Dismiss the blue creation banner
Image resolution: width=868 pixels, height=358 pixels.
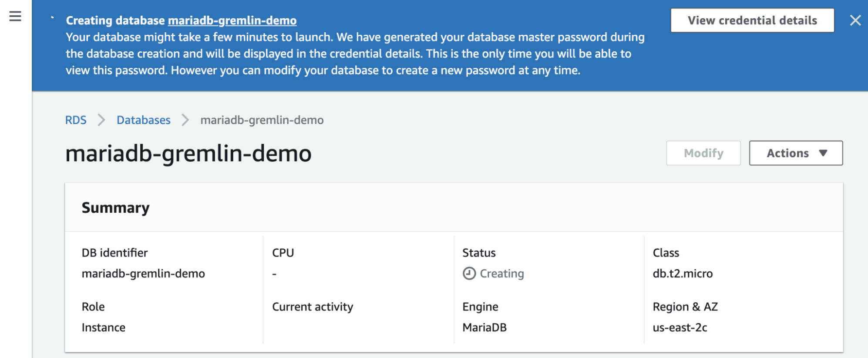[855, 20]
